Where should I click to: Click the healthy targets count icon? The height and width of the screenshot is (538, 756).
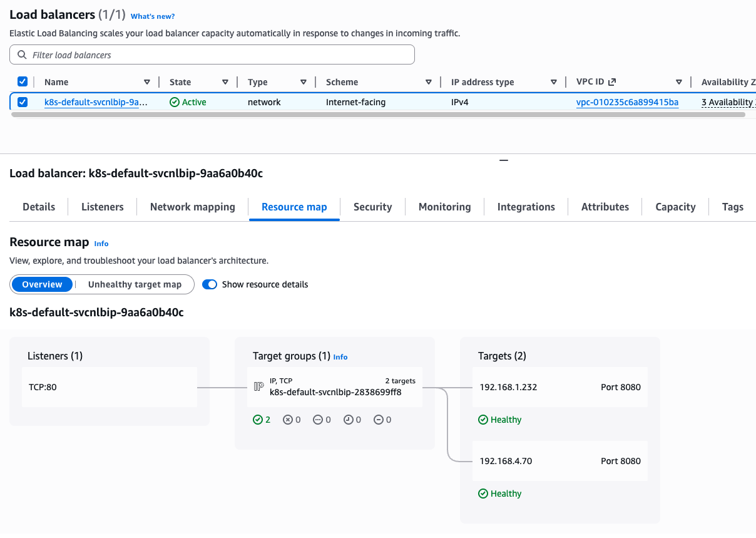[x=258, y=420]
